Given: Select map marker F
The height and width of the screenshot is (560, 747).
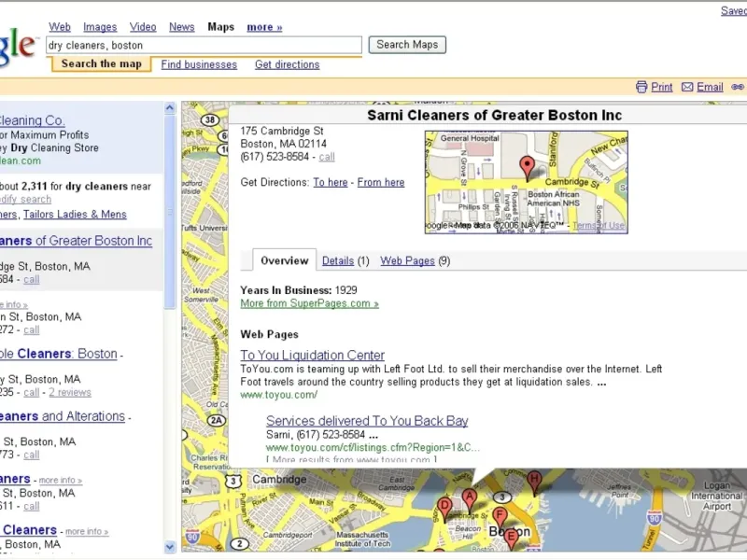Looking at the screenshot, I should 500,518.
